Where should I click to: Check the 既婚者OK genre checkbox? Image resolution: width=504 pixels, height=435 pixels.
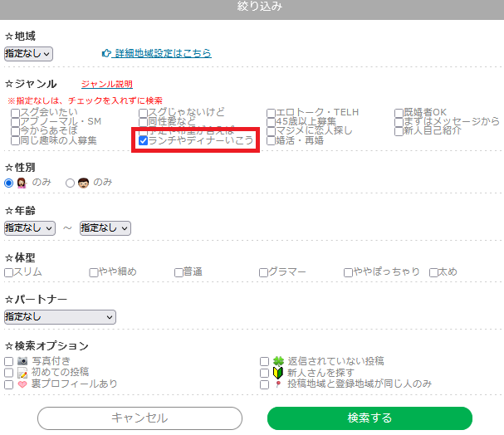tap(399, 112)
